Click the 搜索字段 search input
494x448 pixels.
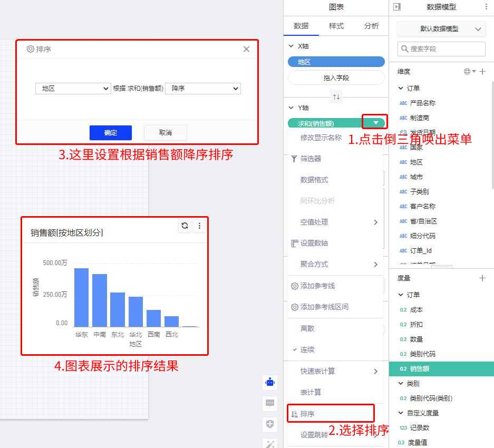pos(441,48)
